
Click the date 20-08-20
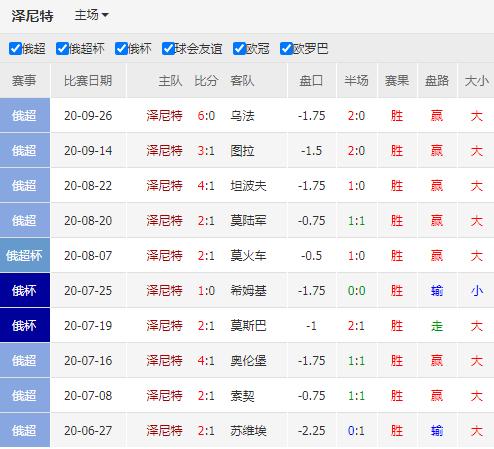click(88, 221)
